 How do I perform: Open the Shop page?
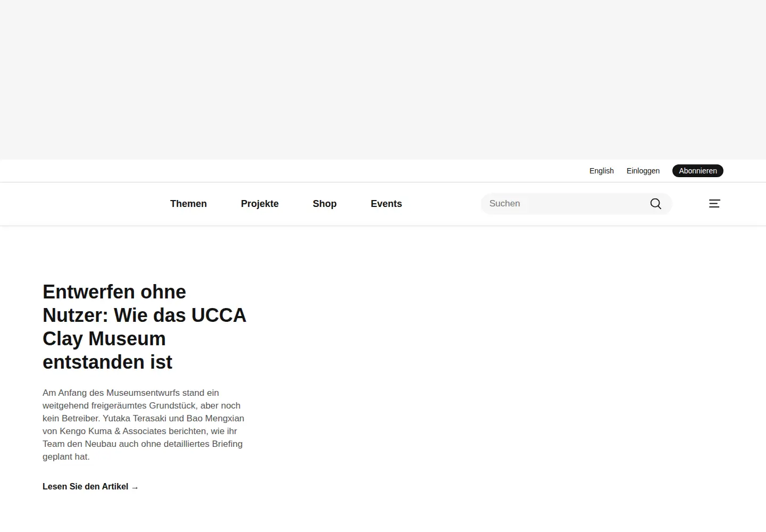click(324, 204)
